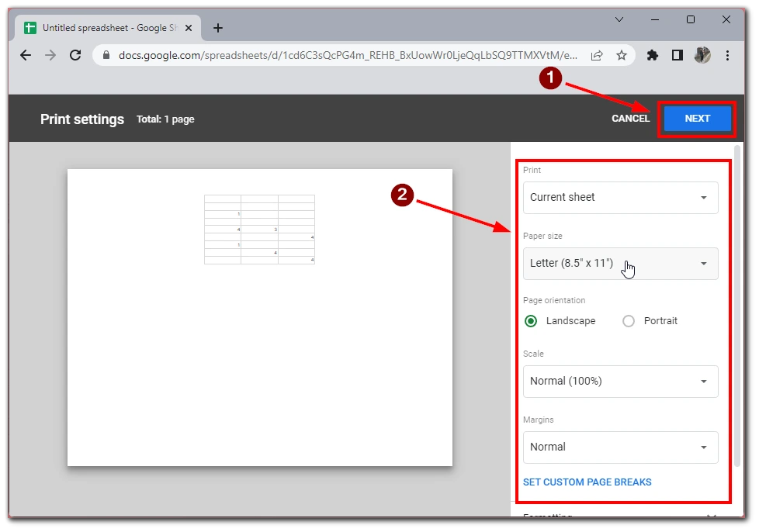Open Chrome three-dot menu
The image size is (759, 532).
tap(727, 55)
